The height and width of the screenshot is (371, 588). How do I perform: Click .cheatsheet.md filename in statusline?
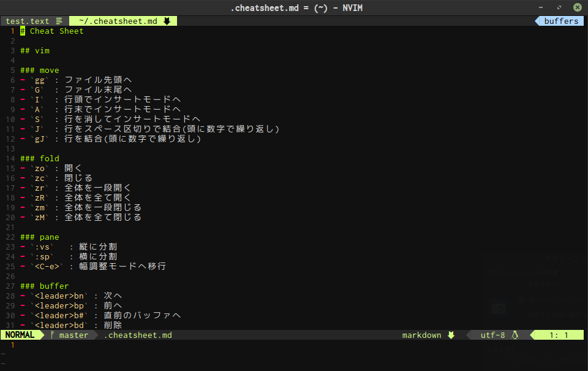pos(138,335)
